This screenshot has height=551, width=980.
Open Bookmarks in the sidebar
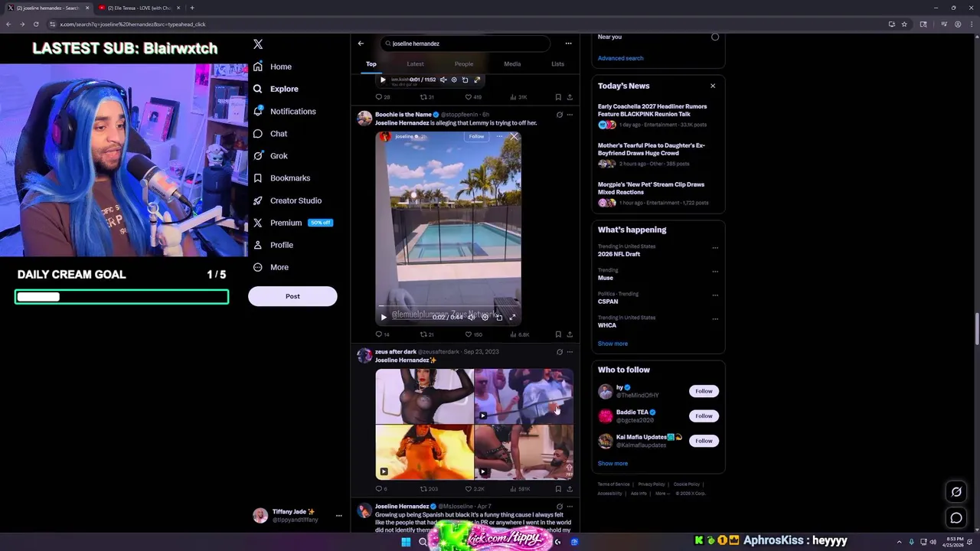(282, 178)
